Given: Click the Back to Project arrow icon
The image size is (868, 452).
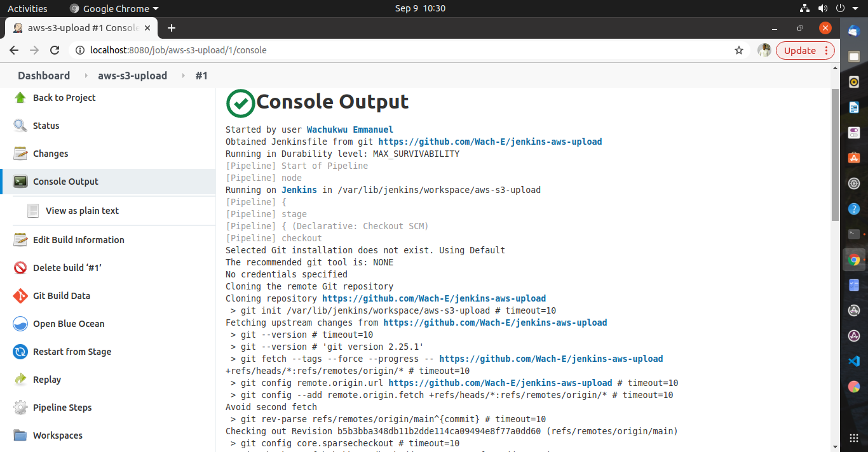Looking at the screenshot, I should click(20, 98).
